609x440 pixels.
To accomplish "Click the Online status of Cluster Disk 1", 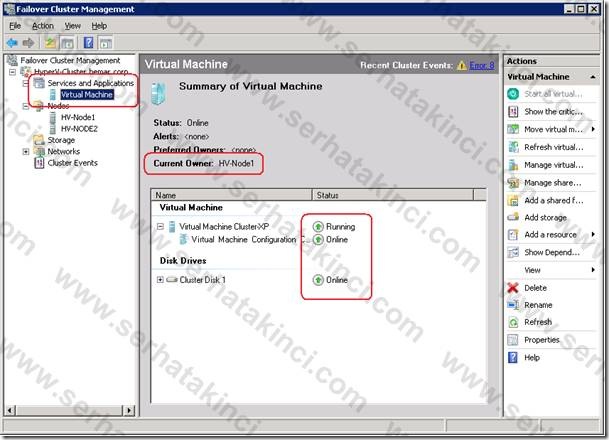I will 337,280.
